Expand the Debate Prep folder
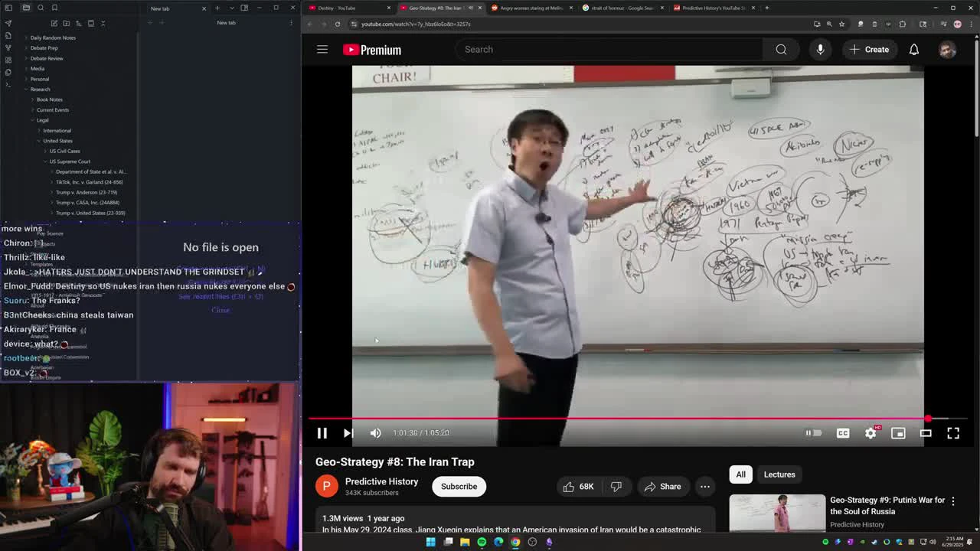 click(44, 47)
